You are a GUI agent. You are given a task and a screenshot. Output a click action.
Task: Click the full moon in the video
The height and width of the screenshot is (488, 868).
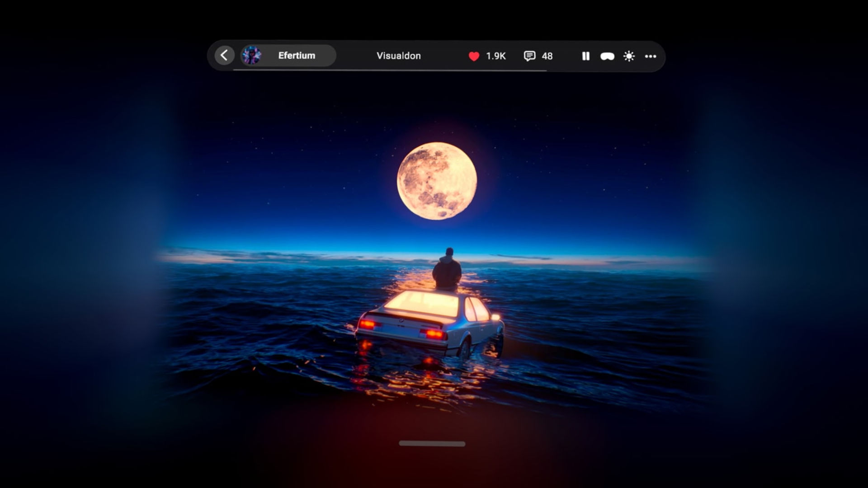click(x=437, y=181)
